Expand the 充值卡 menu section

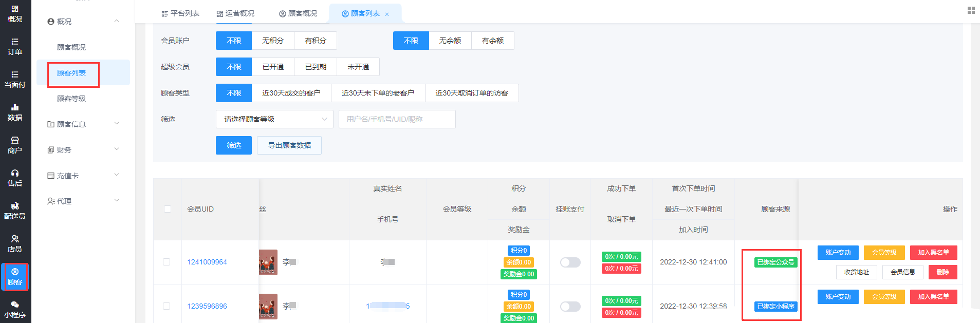pos(117,175)
